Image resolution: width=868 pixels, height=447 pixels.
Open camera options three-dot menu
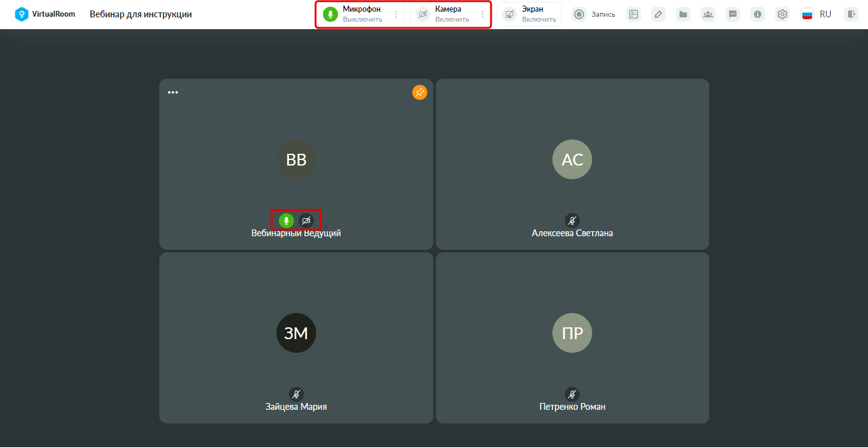coord(482,14)
